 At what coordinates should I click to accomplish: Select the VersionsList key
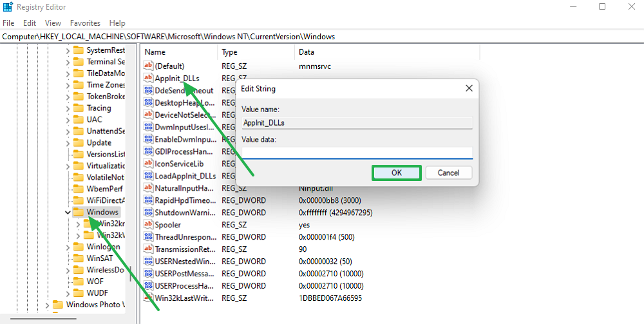(x=106, y=155)
